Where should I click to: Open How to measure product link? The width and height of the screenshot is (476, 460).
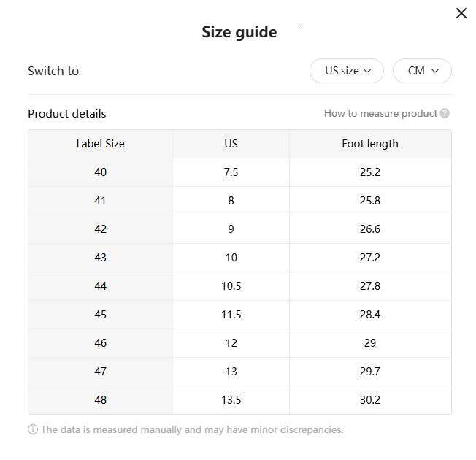(x=380, y=113)
